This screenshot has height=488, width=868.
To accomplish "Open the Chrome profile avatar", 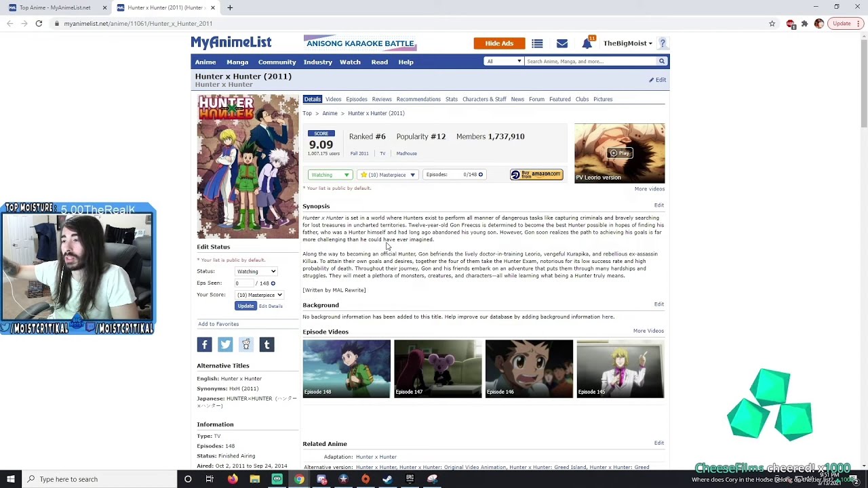I will [819, 24].
